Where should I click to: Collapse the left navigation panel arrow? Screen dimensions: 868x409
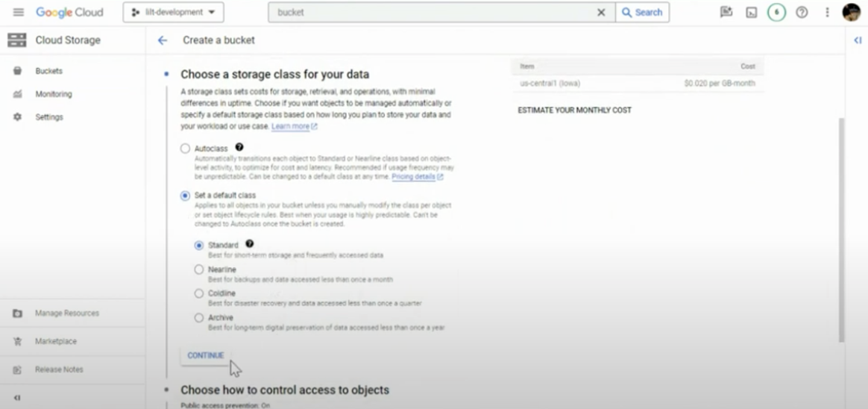pyautogui.click(x=17, y=397)
